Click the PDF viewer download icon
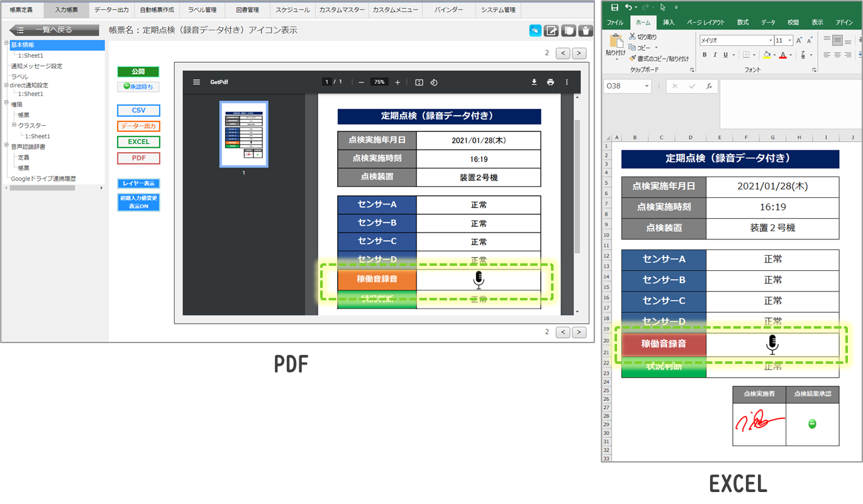The image size is (863, 504). 534,82
